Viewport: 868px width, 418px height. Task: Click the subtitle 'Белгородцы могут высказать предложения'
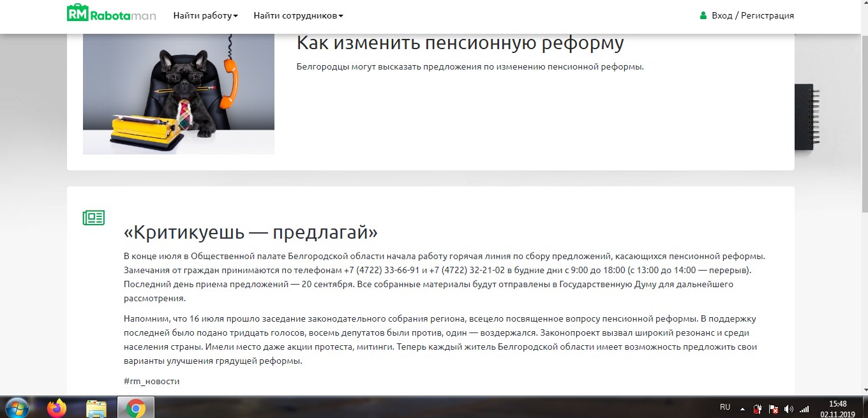[470, 66]
